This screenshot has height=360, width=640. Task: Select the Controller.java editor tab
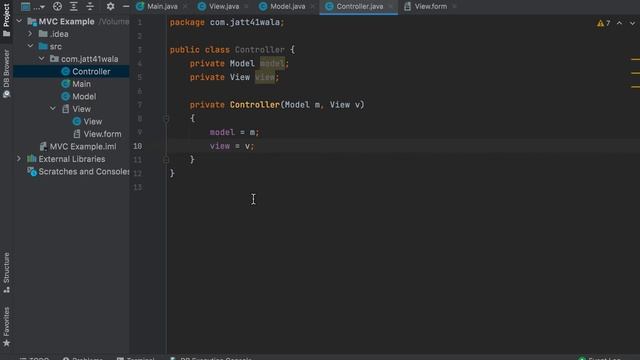click(x=360, y=7)
